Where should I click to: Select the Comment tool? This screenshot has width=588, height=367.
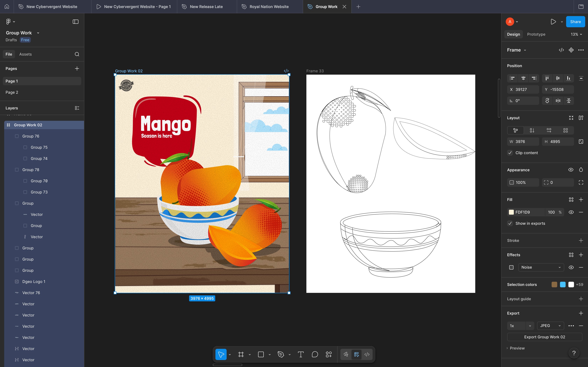[315, 354]
